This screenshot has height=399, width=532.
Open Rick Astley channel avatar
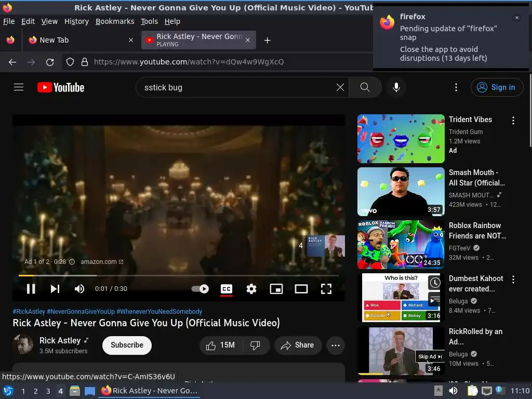click(23, 344)
